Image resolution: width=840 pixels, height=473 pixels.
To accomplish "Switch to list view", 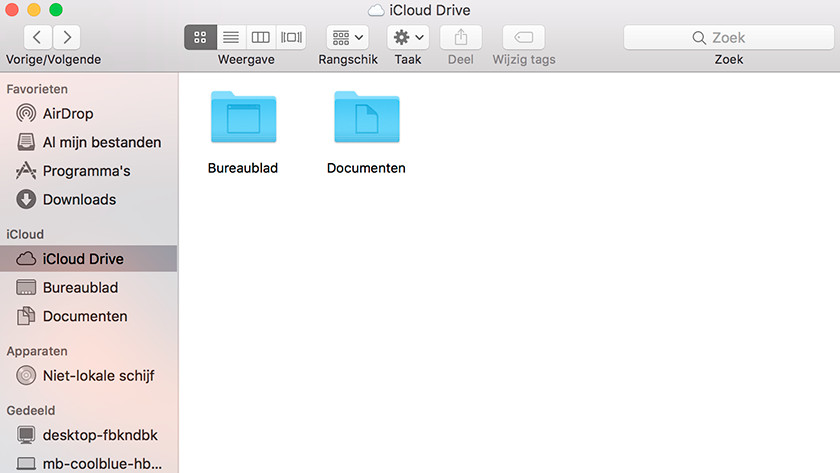I will (x=231, y=37).
